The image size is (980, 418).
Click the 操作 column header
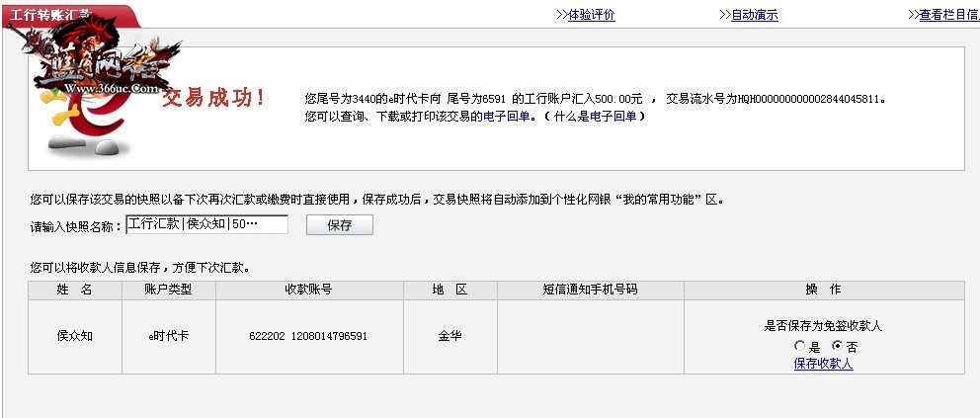(823, 290)
